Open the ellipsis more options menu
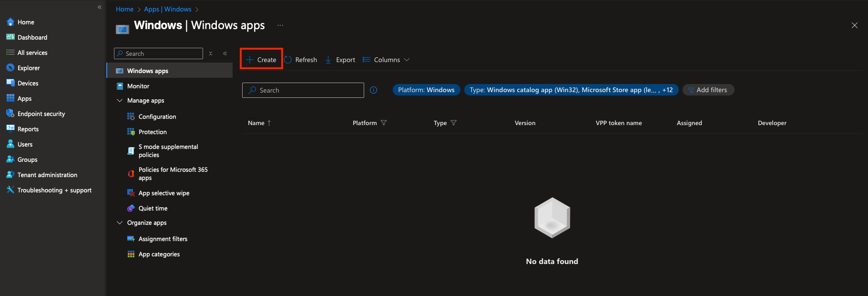Image resolution: width=868 pixels, height=296 pixels. pyautogui.click(x=280, y=25)
